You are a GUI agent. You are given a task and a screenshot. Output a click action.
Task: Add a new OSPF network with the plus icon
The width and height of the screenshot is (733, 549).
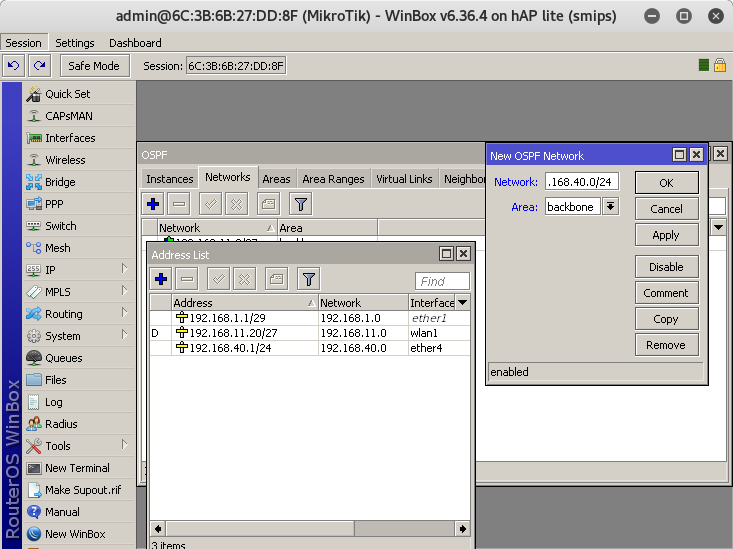click(153, 204)
